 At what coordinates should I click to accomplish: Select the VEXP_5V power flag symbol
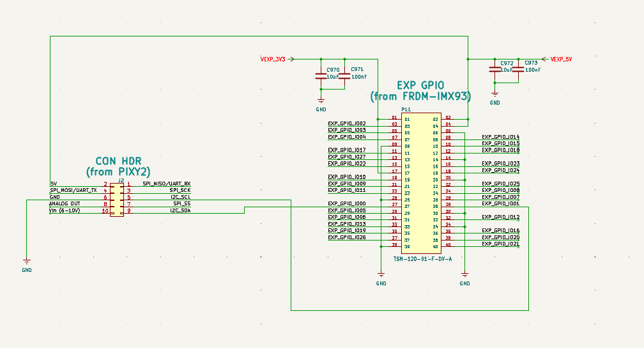pyautogui.click(x=560, y=59)
